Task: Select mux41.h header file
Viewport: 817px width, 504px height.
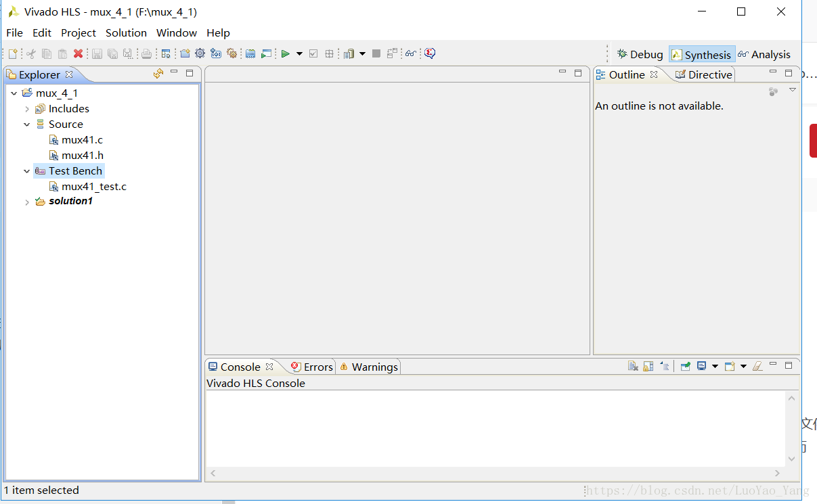Action: 76,156
